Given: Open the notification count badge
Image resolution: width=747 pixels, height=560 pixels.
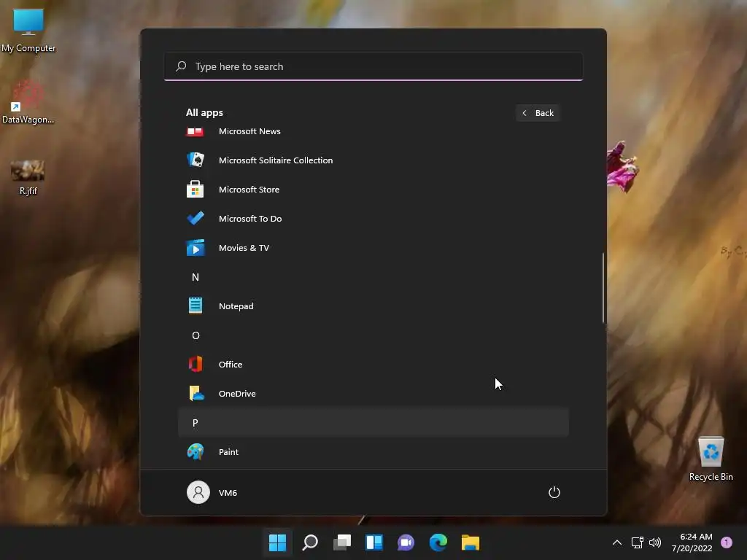Looking at the screenshot, I should 727,542.
